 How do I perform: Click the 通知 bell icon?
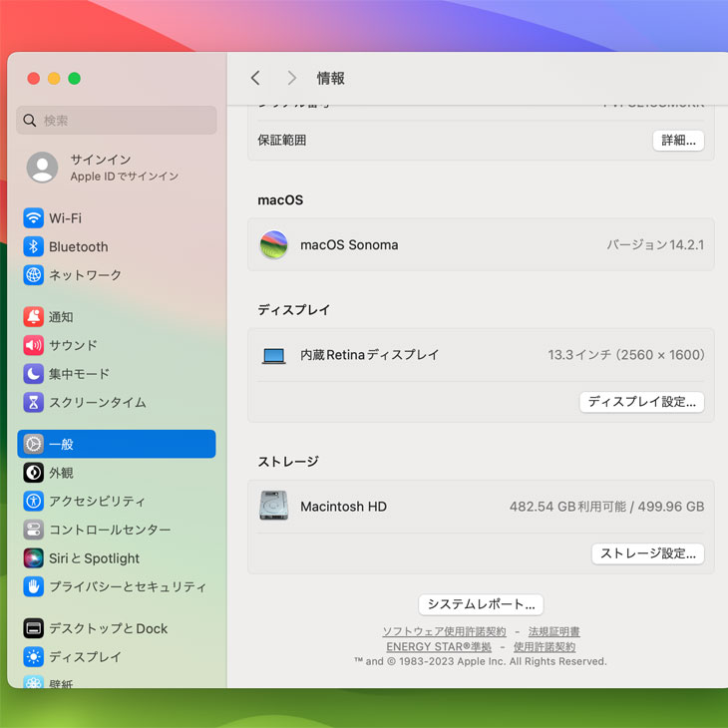pyautogui.click(x=34, y=317)
